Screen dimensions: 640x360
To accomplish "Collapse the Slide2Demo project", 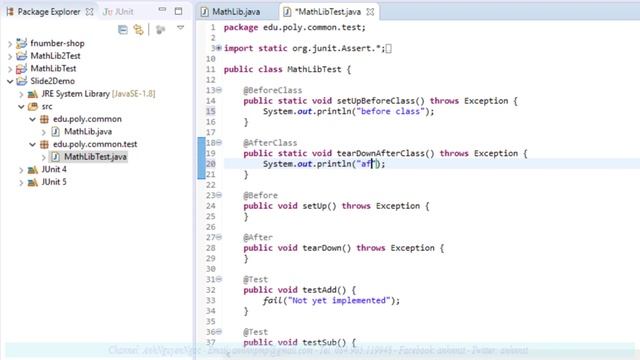I will point(10,81).
